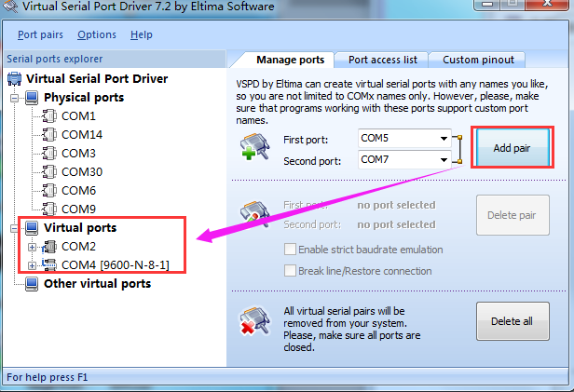Switch to the Port access list tab
Screen dimensions: 574x392
click(383, 60)
